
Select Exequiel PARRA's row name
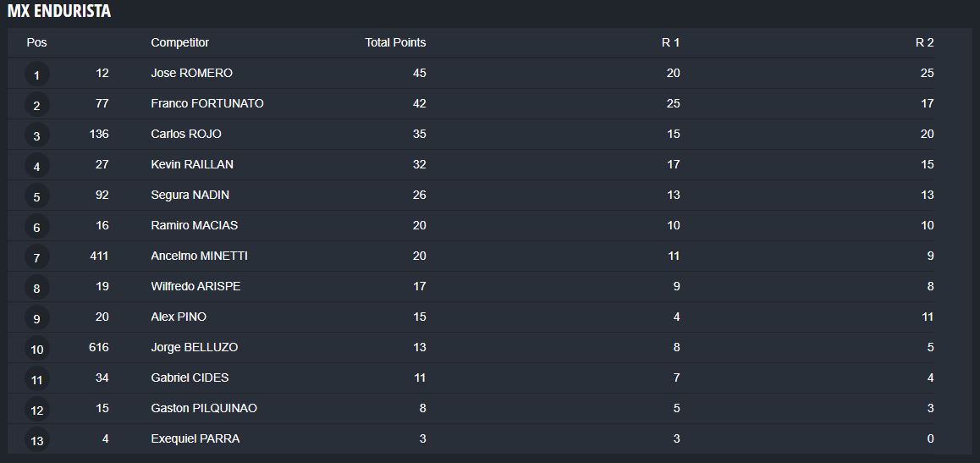pyautogui.click(x=195, y=438)
